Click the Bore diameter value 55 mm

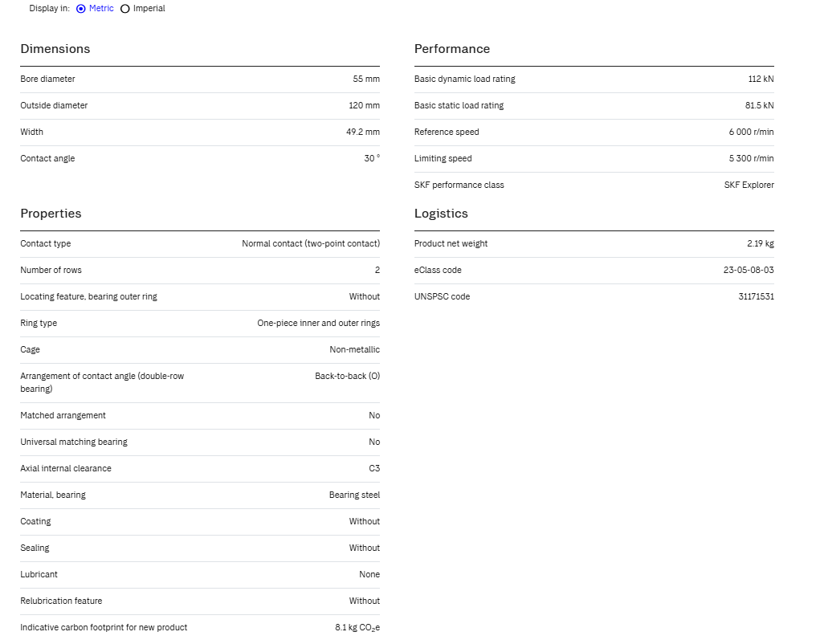tap(366, 79)
